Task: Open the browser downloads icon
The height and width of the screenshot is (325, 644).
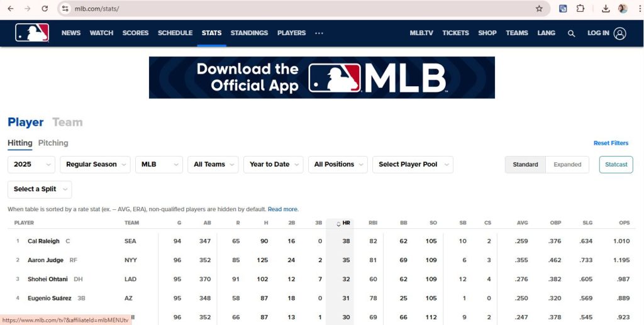Action: pos(606,9)
